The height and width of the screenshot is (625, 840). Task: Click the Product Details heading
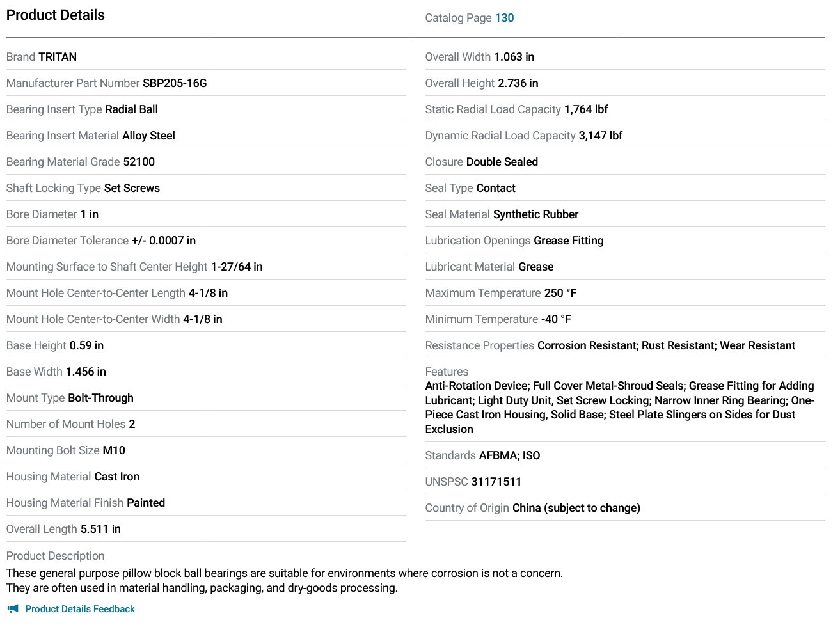coord(56,15)
